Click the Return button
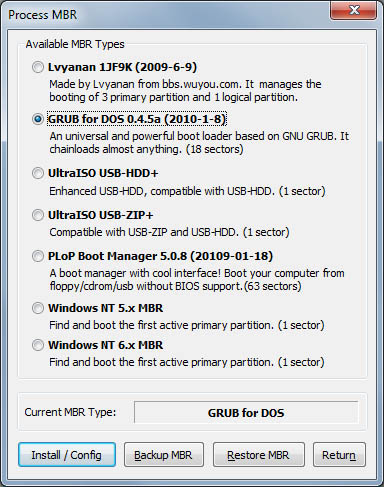 pyautogui.click(x=339, y=454)
